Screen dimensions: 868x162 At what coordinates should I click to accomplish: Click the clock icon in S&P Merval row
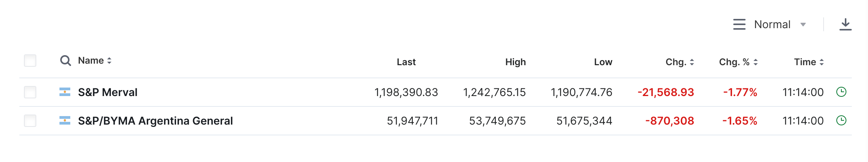841,92
